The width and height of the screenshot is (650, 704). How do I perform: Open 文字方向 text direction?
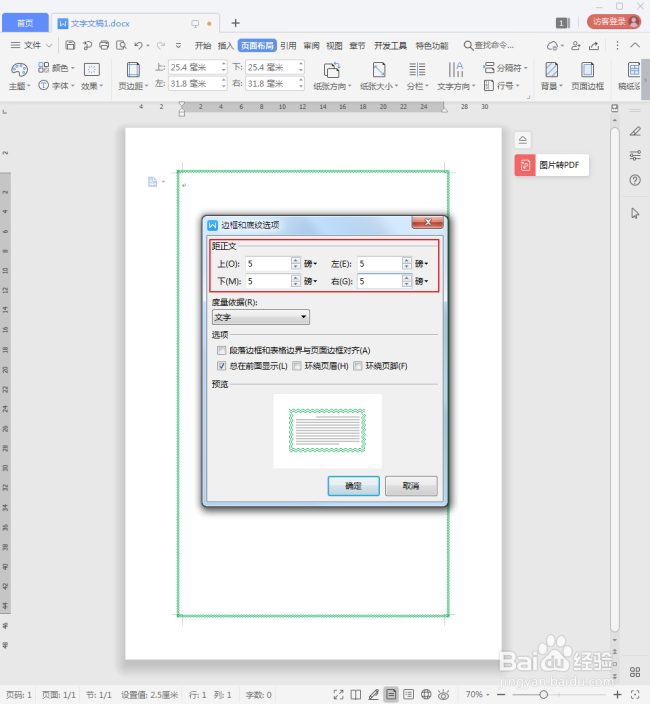click(x=456, y=76)
